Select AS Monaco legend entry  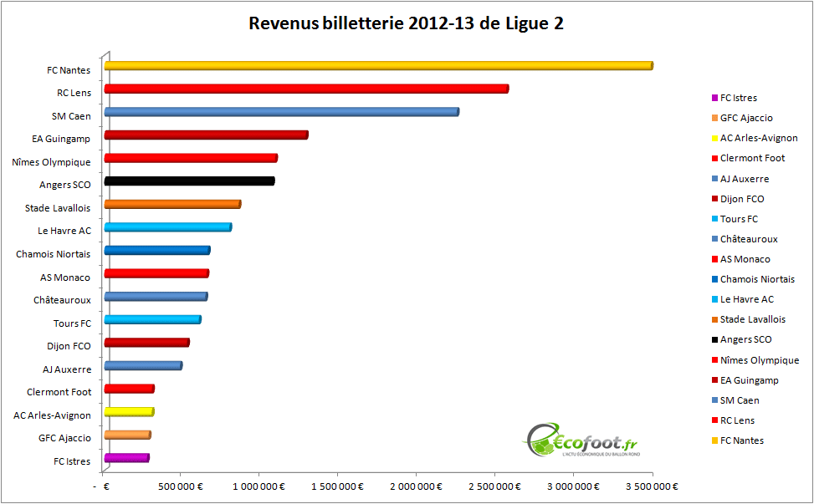point(741,259)
